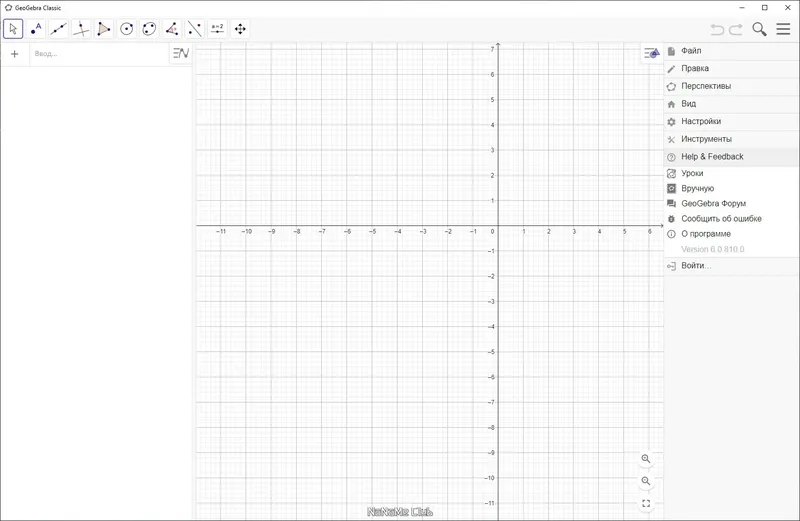Open the search magnifier
The image size is (800, 521).
pyautogui.click(x=759, y=29)
